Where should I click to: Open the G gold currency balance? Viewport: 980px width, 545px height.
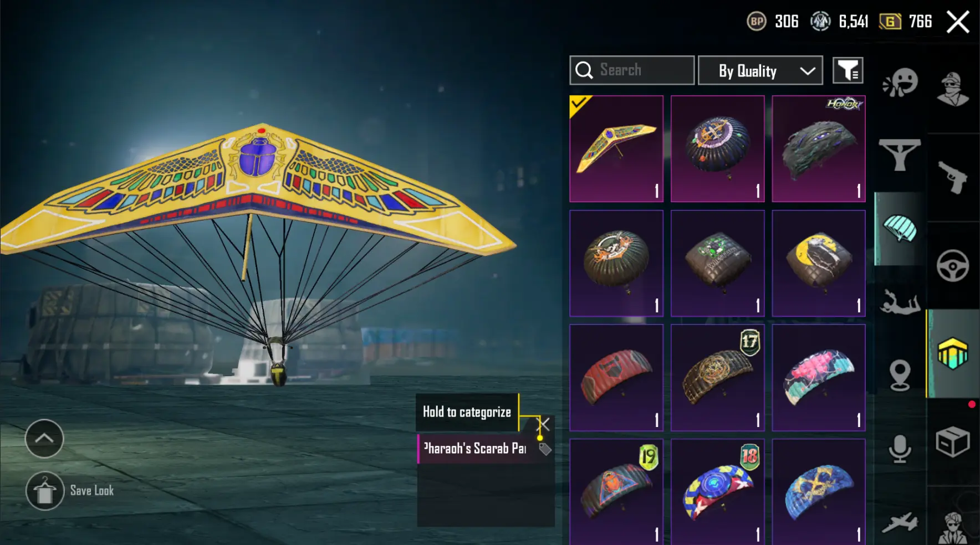(x=906, y=22)
